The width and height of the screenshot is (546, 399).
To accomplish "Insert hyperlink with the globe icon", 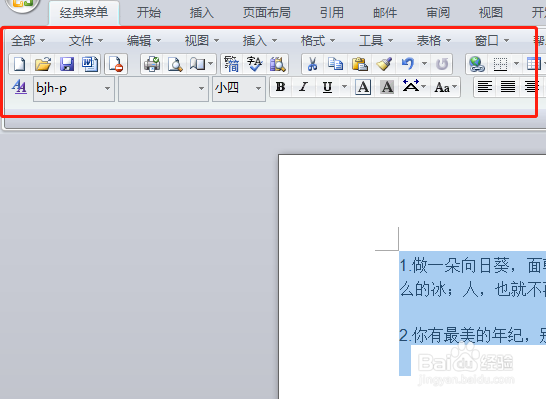I will [477, 64].
